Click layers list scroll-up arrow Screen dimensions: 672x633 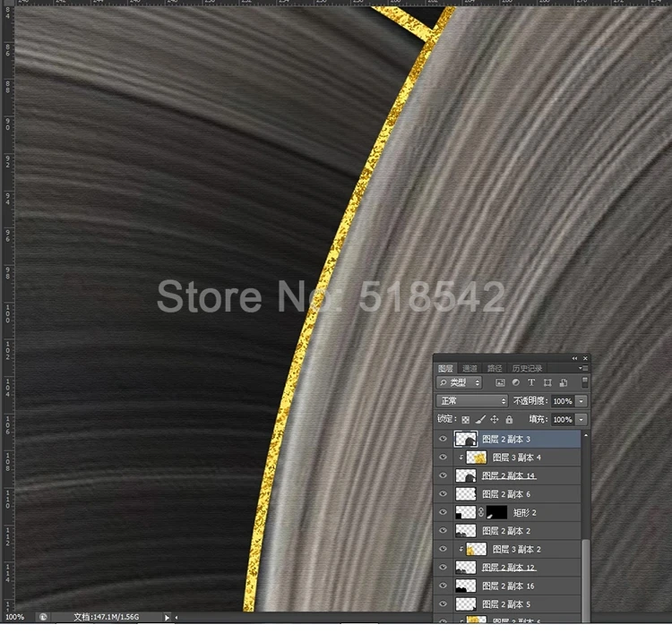click(x=586, y=435)
